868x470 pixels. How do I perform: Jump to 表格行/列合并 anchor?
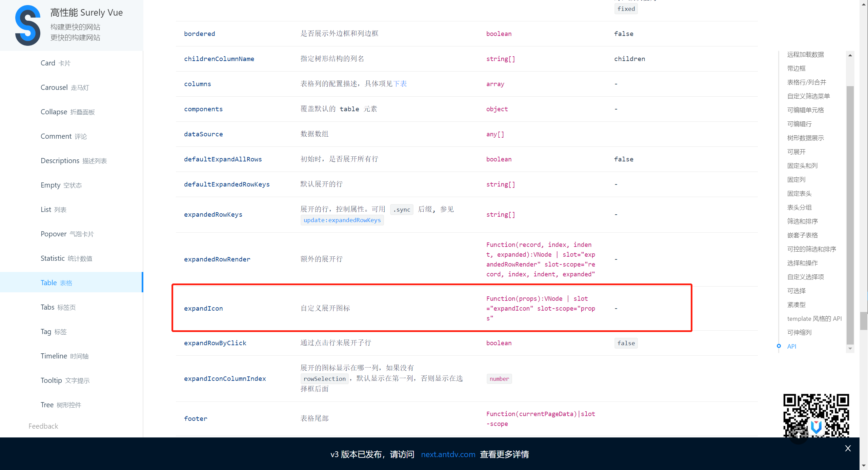click(x=806, y=82)
